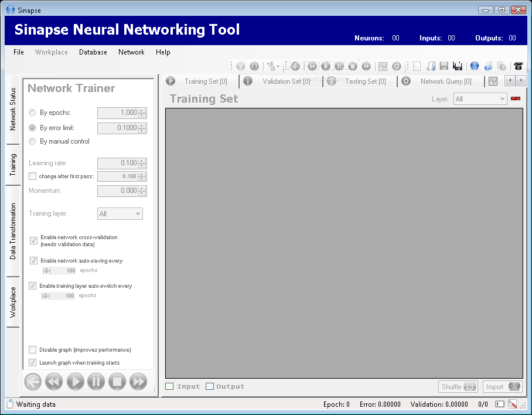Click the circular refresh toolbar icon
Screen dimensions: 532x415
[x=254, y=66]
